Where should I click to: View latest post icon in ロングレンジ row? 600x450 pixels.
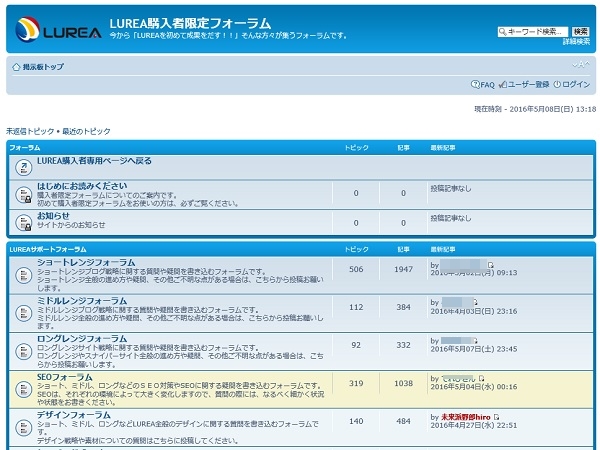coord(475,341)
